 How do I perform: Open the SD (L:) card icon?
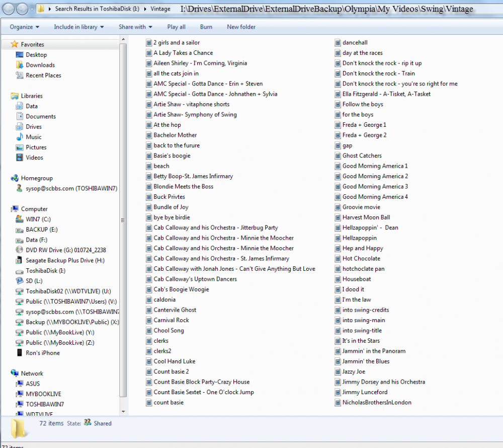[20, 281]
